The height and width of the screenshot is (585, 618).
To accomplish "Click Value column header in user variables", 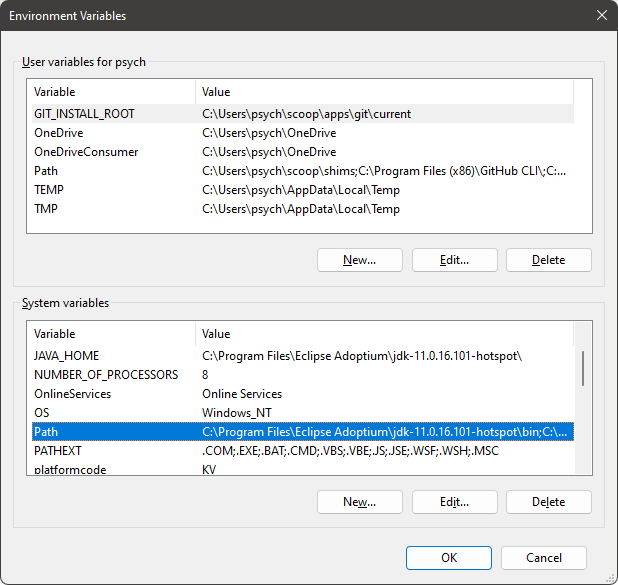I will coord(384,92).
